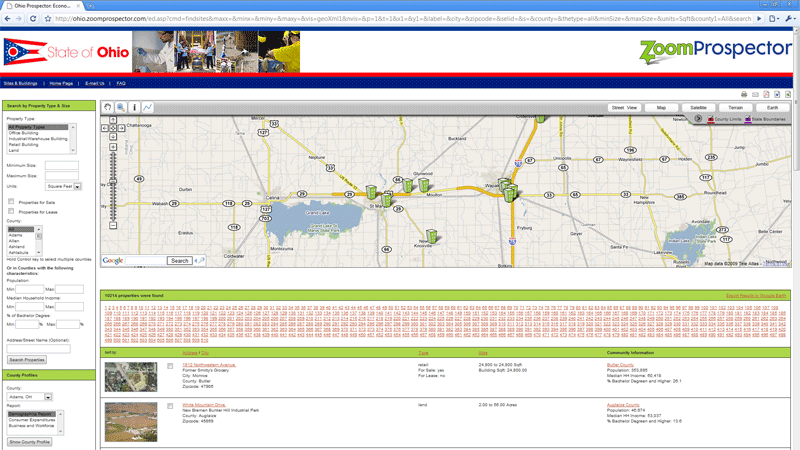Click the green property marker near Glynwood
800x450 pixels.
[x=424, y=185]
